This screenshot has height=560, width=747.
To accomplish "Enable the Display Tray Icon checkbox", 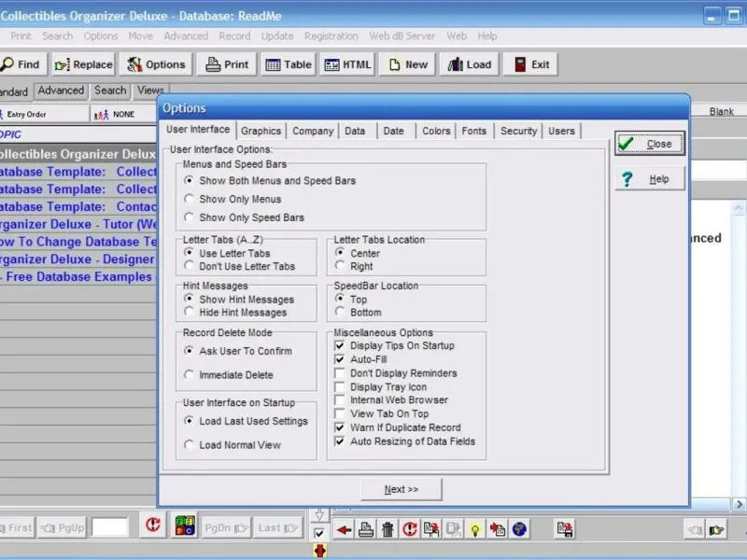I will coord(340,386).
